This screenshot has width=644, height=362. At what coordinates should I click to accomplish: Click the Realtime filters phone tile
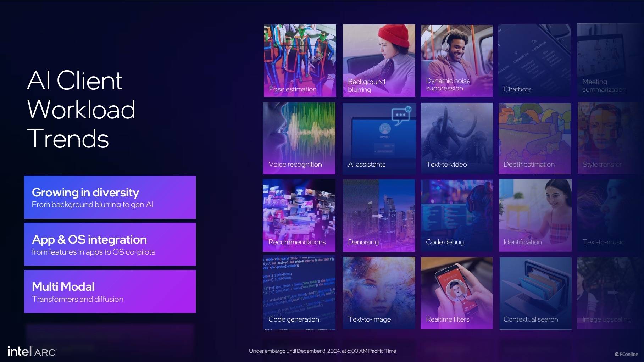pyautogui.click(x=457, y=293)
